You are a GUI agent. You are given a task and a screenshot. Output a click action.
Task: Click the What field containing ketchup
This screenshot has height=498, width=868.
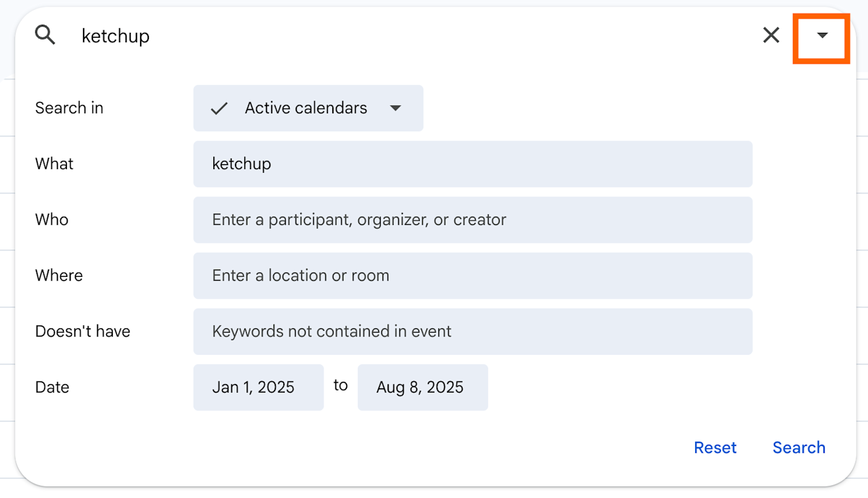[x=472, y=164]
